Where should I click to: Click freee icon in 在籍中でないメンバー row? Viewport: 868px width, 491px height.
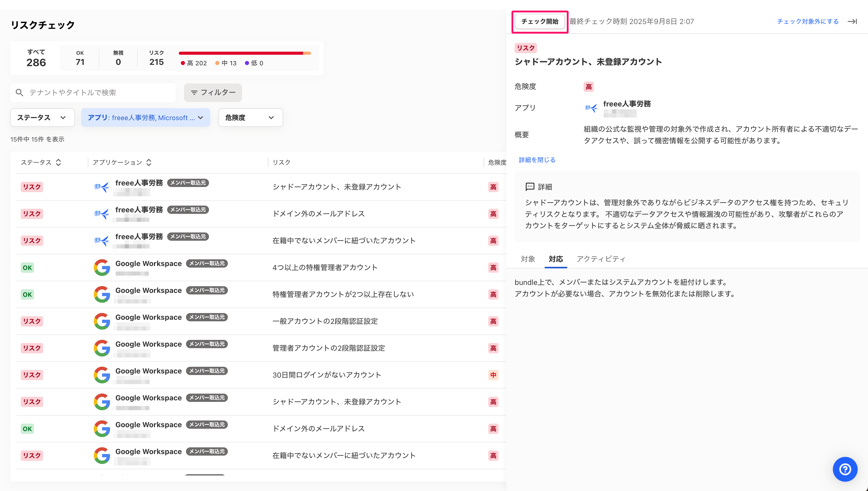pyautogui.click(x=102, y=241)
